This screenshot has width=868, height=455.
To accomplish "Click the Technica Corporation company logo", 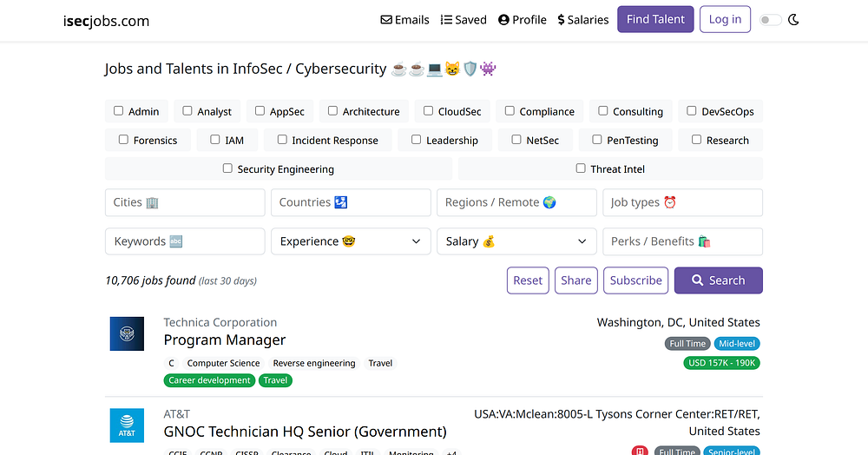I will tap(127, 333).
